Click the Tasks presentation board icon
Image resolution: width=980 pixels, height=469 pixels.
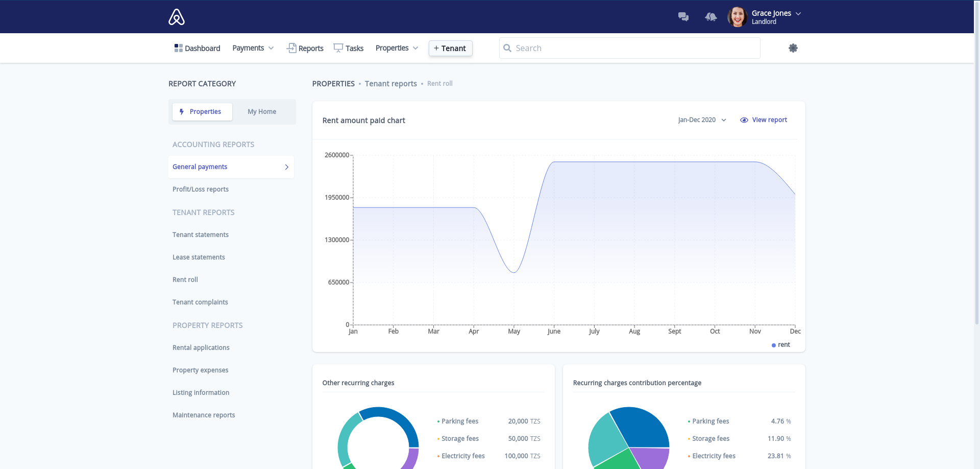pyautogui.click(x=338, y=48)
